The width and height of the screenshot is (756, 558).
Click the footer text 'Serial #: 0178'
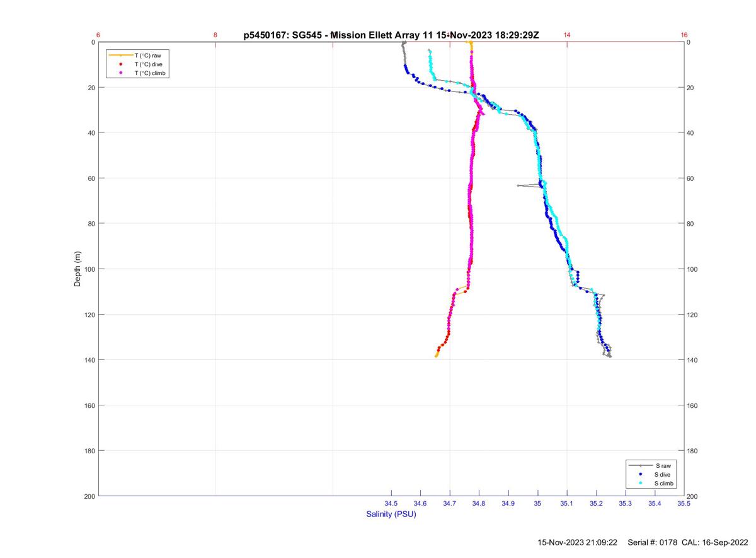pos(653,542)
